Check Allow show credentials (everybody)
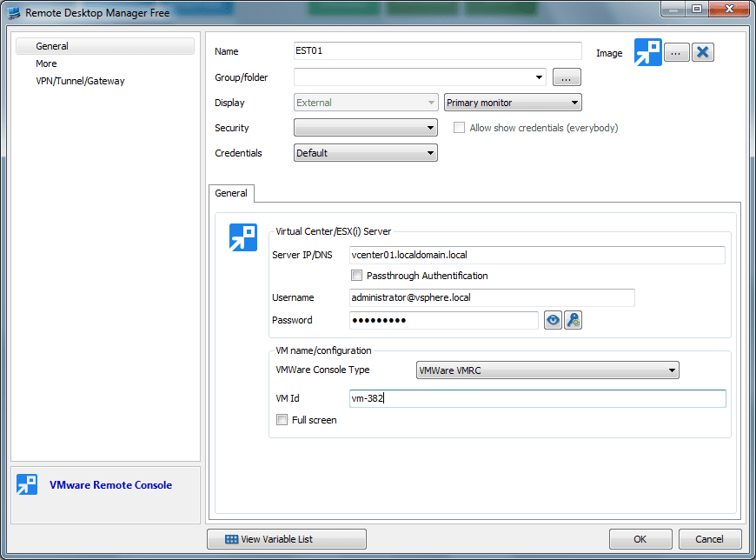Screen dimensions: 756x560 point(459,127)
